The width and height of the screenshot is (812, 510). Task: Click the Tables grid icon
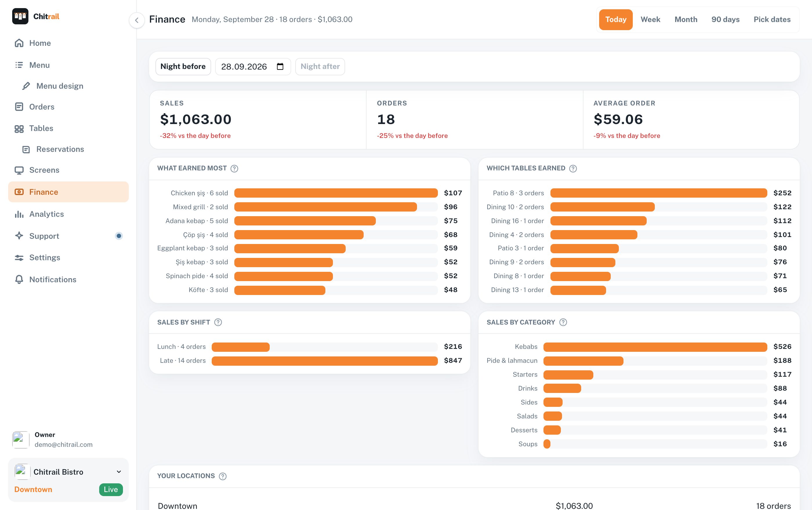coord(19,129)
